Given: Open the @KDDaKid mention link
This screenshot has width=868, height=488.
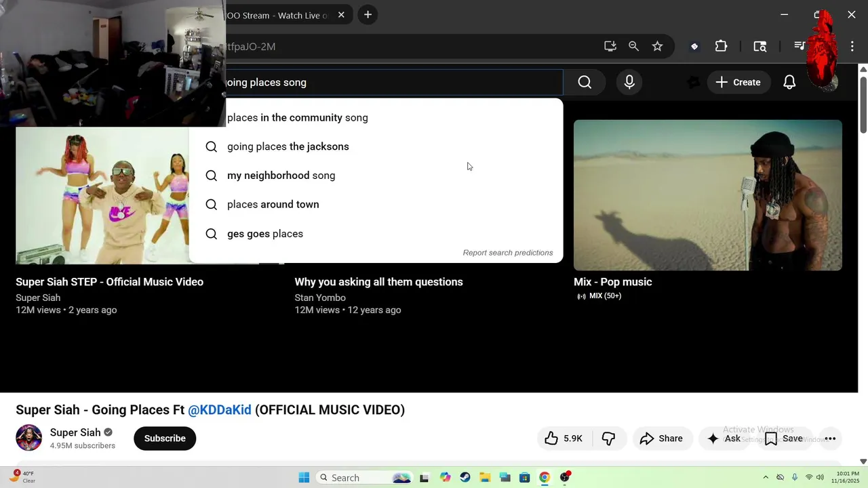Looking at the screenshot, I should [220, 409].
